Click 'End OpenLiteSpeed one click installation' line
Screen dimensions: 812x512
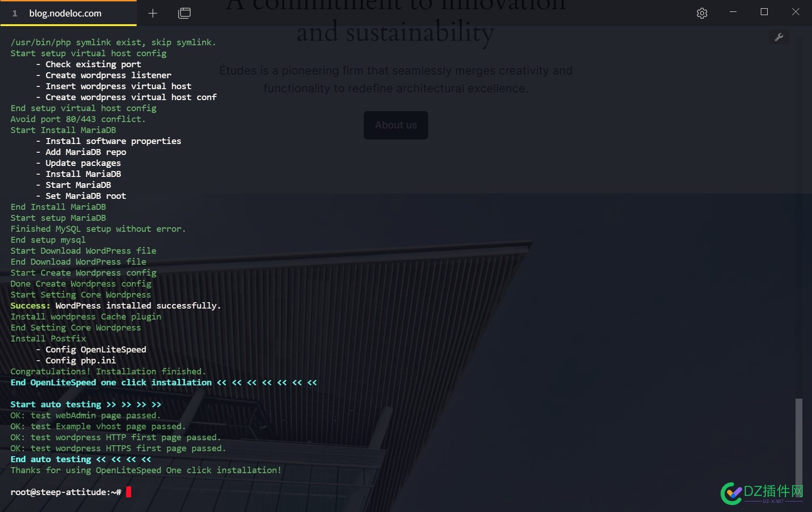coord(164,383)
